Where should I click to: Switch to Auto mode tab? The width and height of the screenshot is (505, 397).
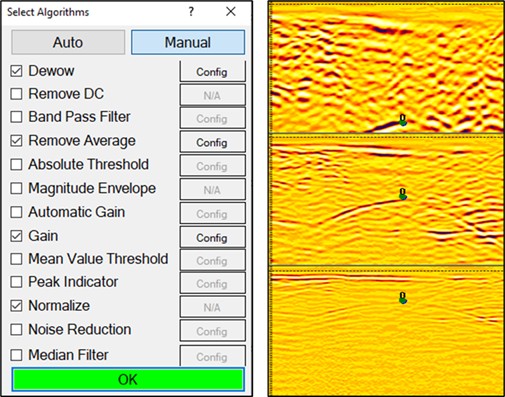click(x=68, y=42)
